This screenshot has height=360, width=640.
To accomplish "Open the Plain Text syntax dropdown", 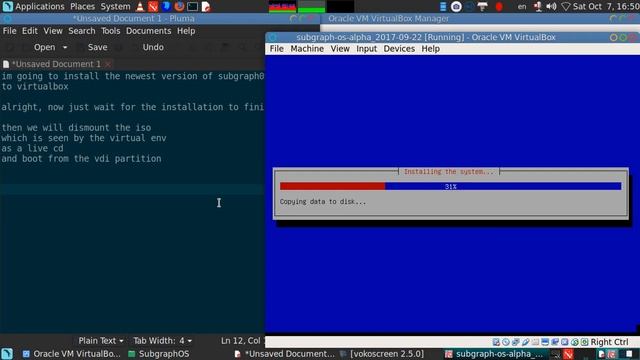I will [x=101, y=340].
